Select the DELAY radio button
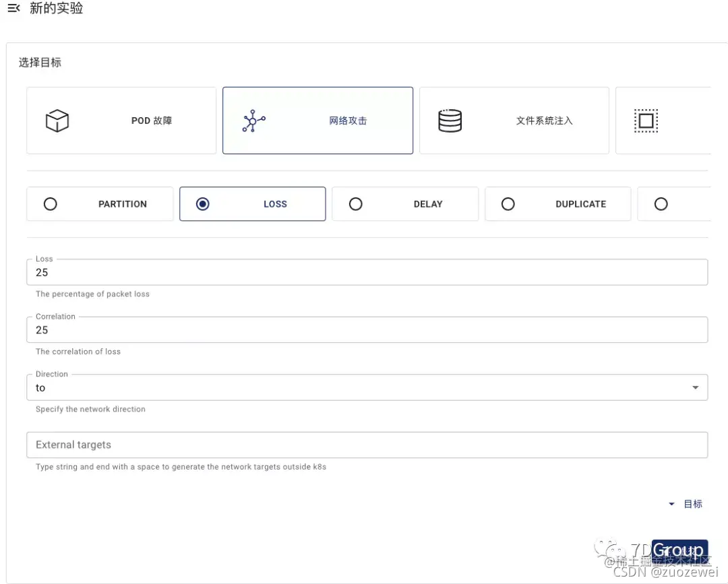The width and height of the screenshot is (728, 584). pos(356,203)
